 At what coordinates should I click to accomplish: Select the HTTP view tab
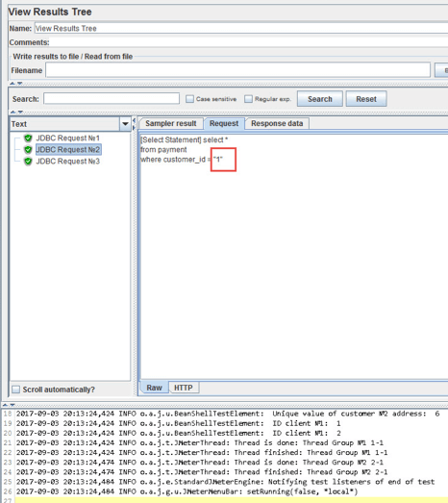pyautogui.click(x=184, y=388)
